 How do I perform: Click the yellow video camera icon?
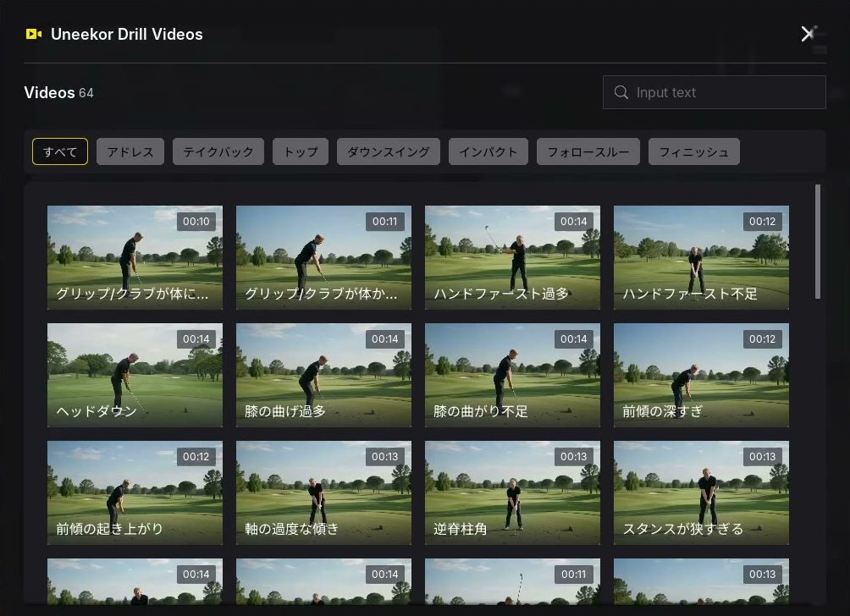[x=34, y=34]
